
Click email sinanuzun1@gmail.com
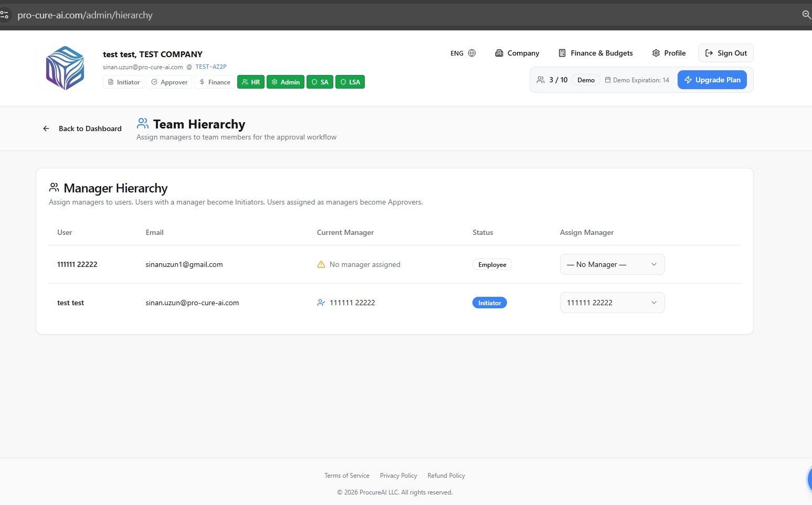pyautogui.click(x=184, y=264)
